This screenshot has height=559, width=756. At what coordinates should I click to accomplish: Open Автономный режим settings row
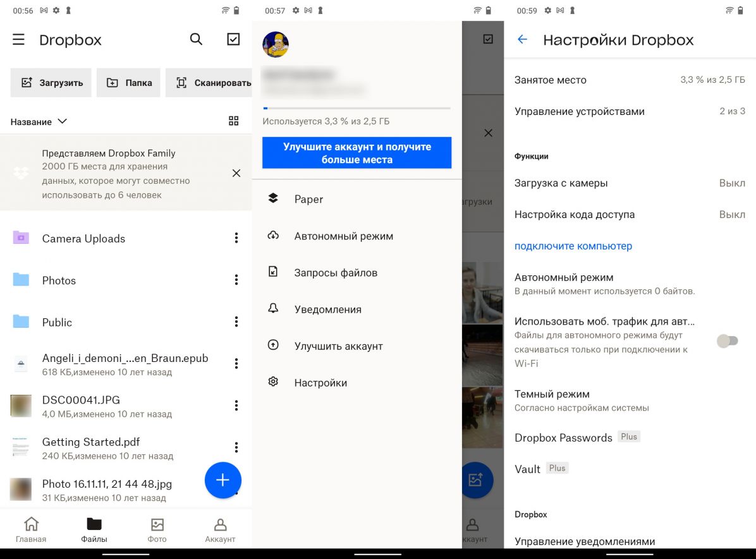point(630,284)
